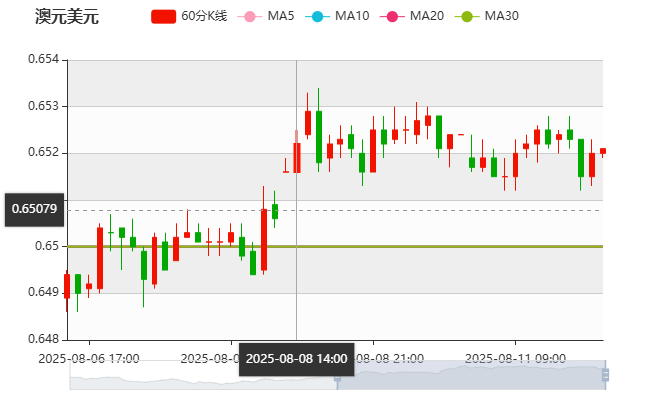Select the first red candle at chart left
Image resolution: width=670 pixels, height=400 pixels.
(67, 286)
